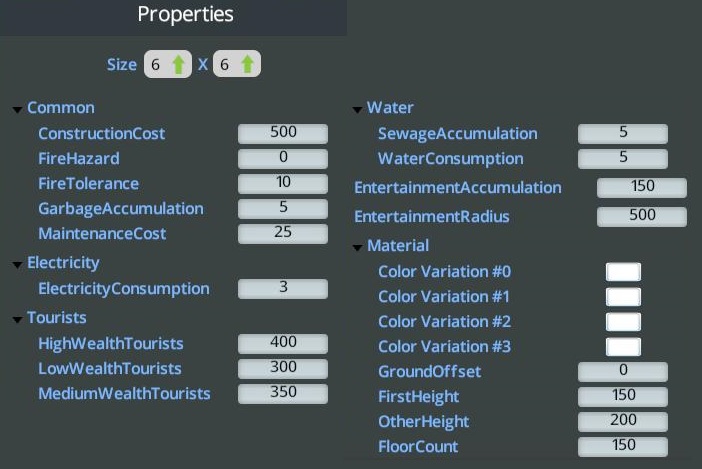The width and height of the screenshot is (702, 469).
Task: Select the Color Variation #3 swatch
Action: pos(623,347)
